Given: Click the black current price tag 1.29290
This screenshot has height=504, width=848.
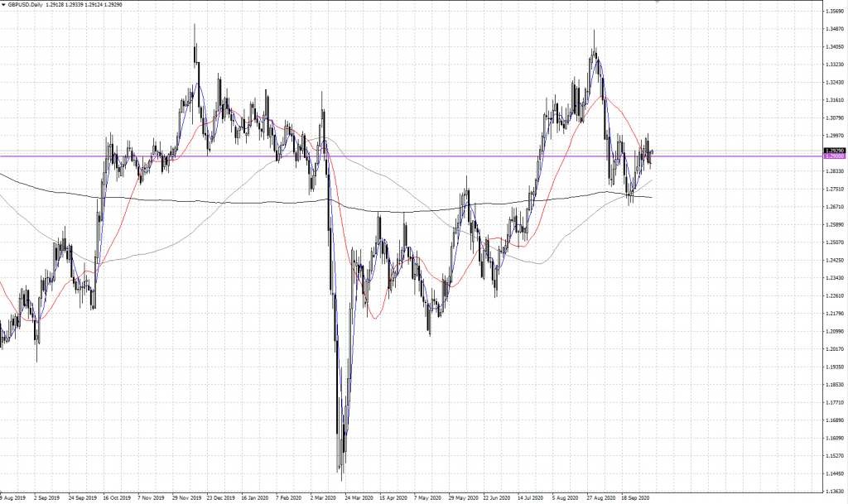Looking at the screenshot, I should [833, 151].
